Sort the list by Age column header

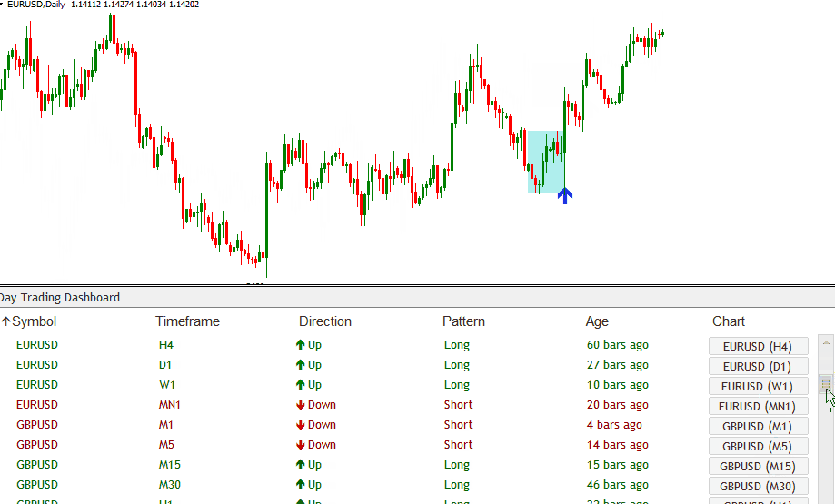pyautogui.click(x=597, y=321)
